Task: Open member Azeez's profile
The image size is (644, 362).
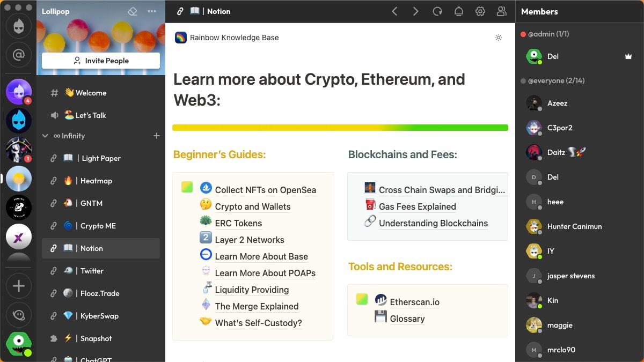Action: [580, 103]
